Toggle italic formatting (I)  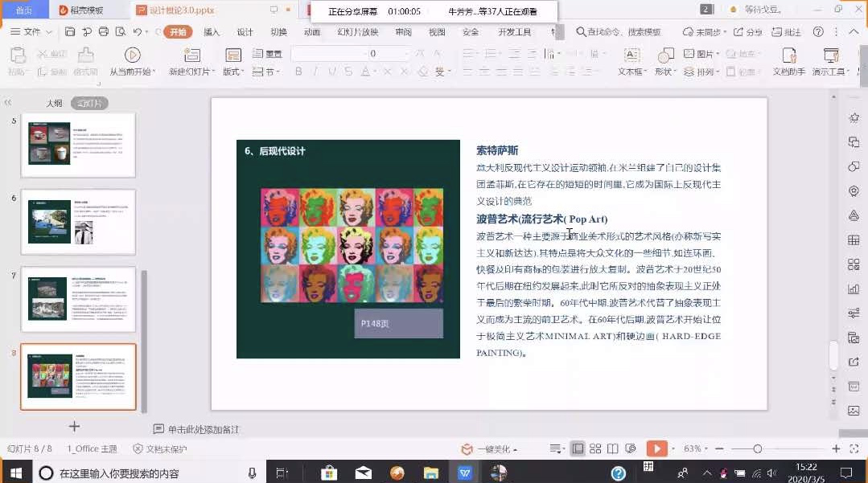(x=315, y=72)
